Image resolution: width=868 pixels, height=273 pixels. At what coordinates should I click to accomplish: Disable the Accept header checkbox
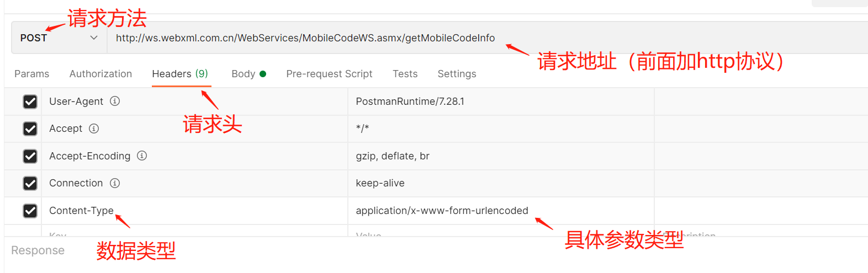point(30,129)
